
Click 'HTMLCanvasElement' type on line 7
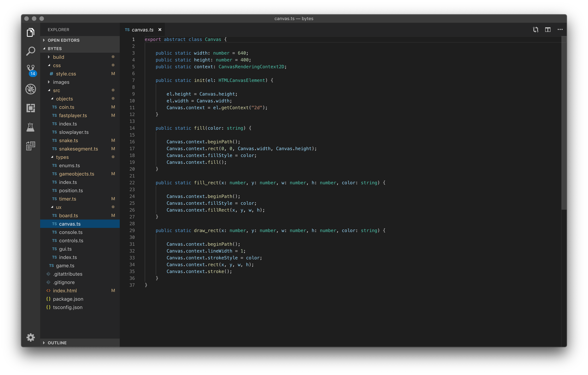pos(242,80)
